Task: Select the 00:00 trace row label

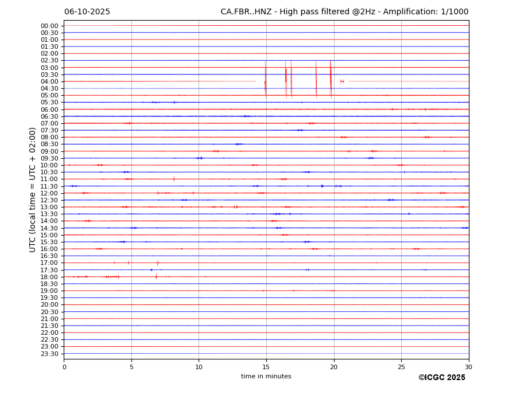Action: [49, 26]
